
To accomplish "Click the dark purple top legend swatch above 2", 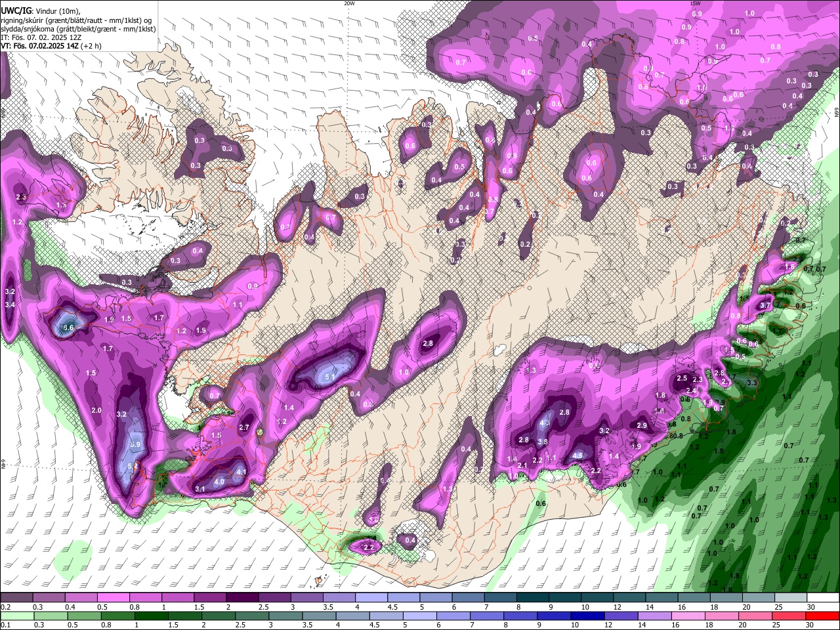I will (x=241, y=598).
